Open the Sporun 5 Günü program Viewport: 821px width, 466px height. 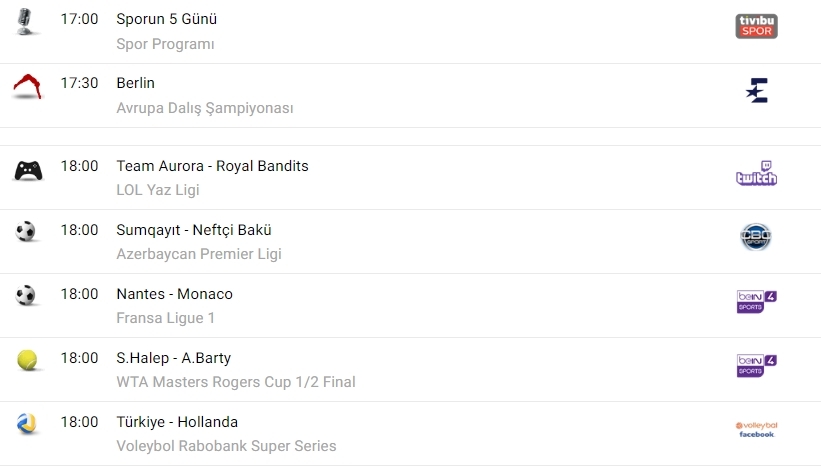click(x=166, y=19)
